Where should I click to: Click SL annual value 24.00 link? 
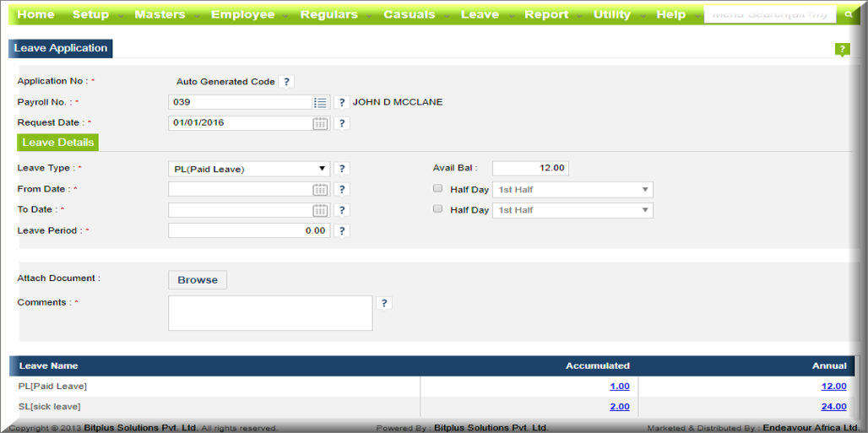pyautogui.click(x=833, y=407)
